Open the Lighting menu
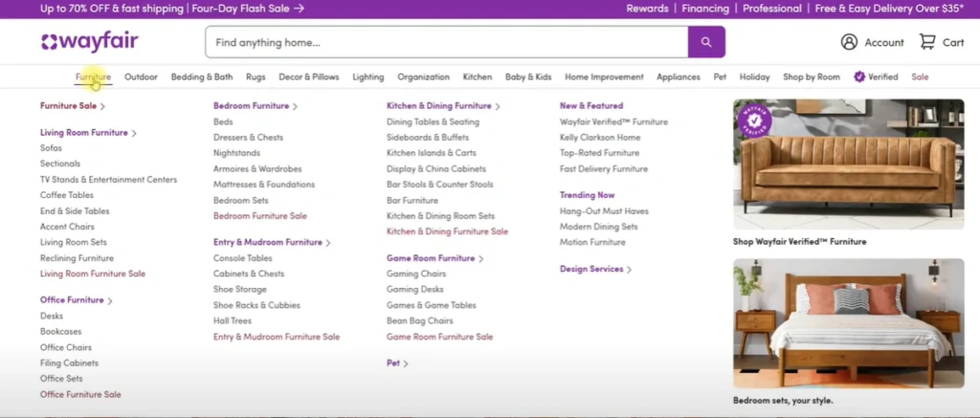This screenshot has height=418, width=980. pyautogui.click(x=368, y=77)
